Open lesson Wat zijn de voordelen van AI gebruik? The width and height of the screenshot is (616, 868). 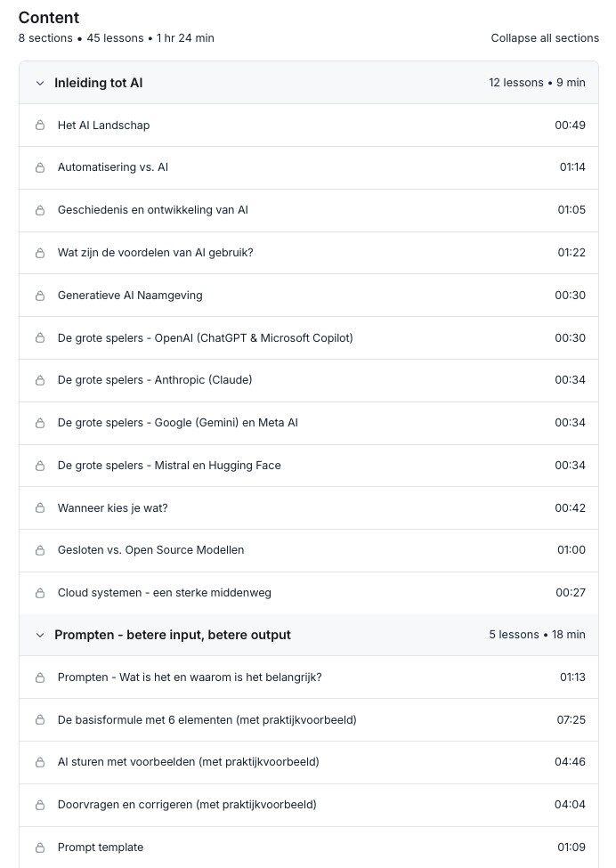coord(155,253)
